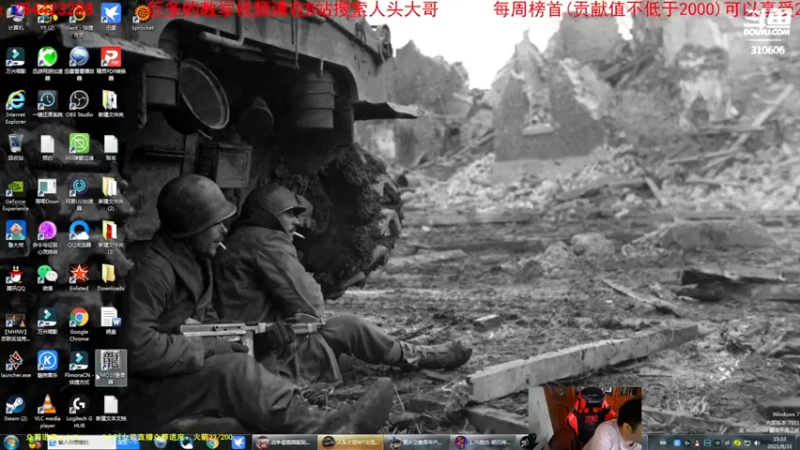Launch Steam (2) shortcut

pyautogui.click(x=15, y=408)
